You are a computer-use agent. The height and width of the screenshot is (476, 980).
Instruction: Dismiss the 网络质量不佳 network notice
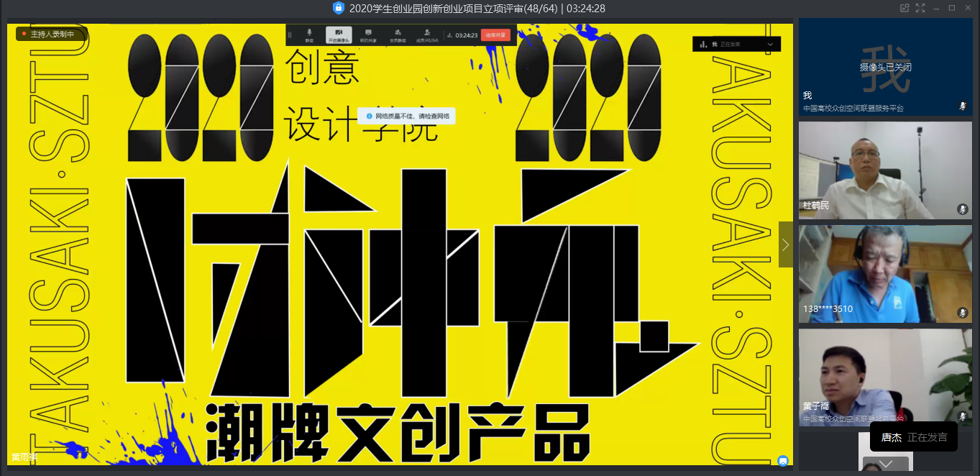(x=408, y=116)
